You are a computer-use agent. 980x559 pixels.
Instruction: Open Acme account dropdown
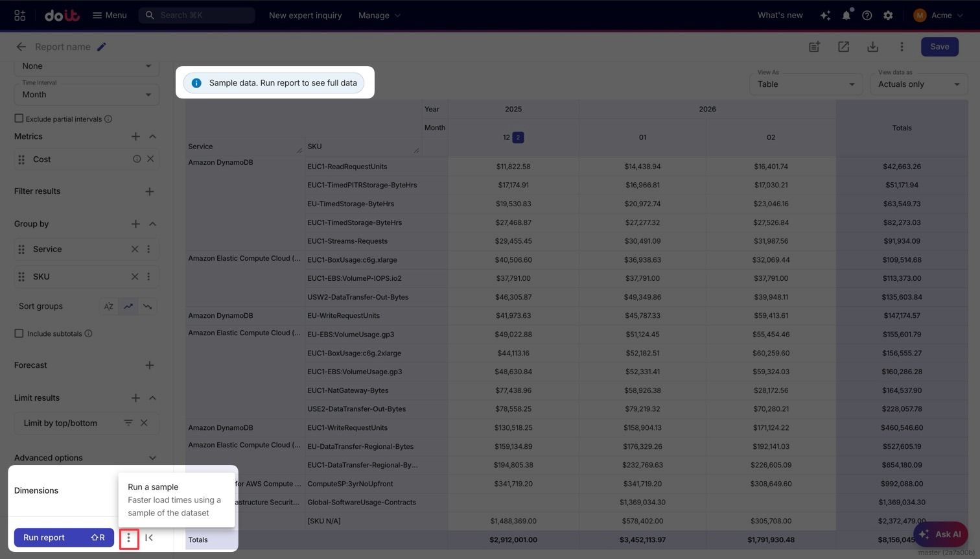click(938, 15)
